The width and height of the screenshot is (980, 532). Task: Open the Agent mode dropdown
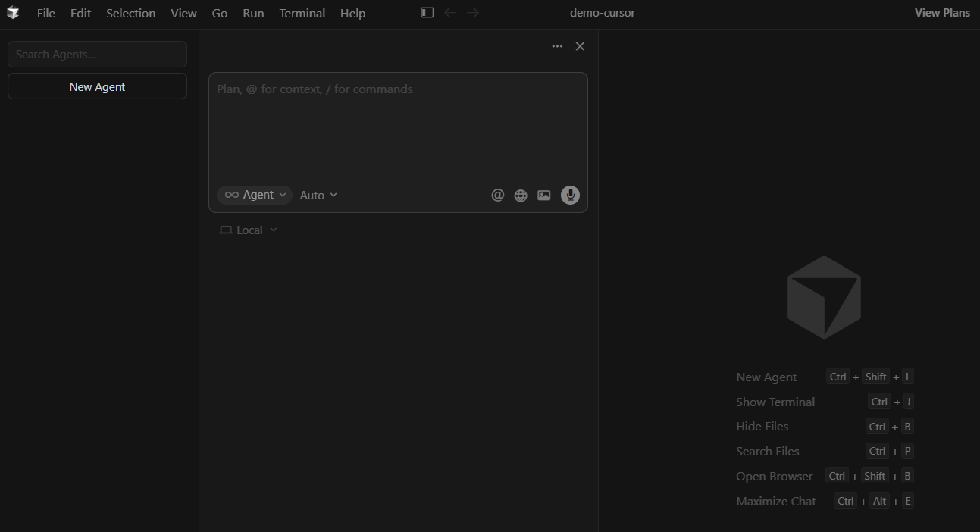click(254, 195)
